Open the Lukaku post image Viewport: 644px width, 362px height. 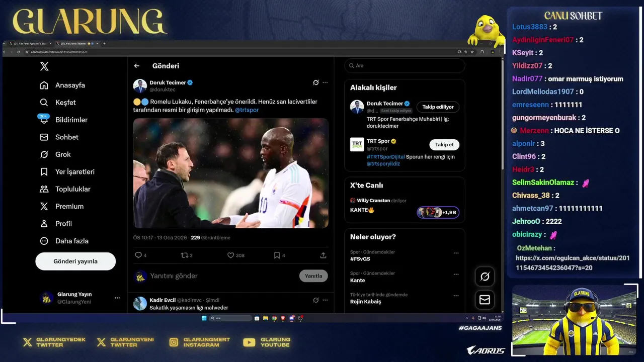(231, 173)
